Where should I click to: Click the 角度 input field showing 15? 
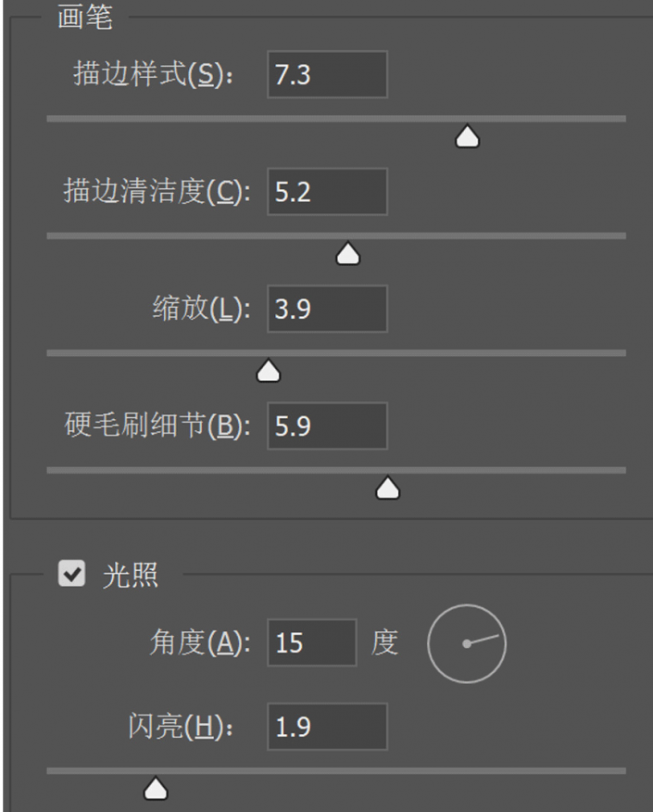tap(311, 642)
